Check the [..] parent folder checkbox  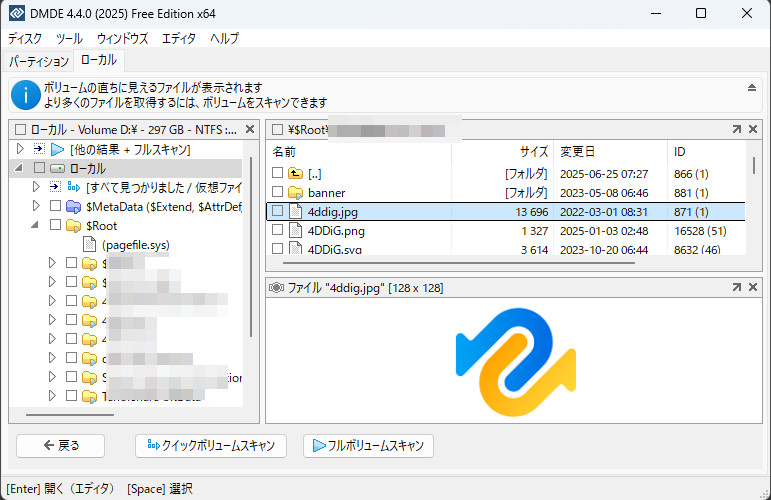[277, 173]
